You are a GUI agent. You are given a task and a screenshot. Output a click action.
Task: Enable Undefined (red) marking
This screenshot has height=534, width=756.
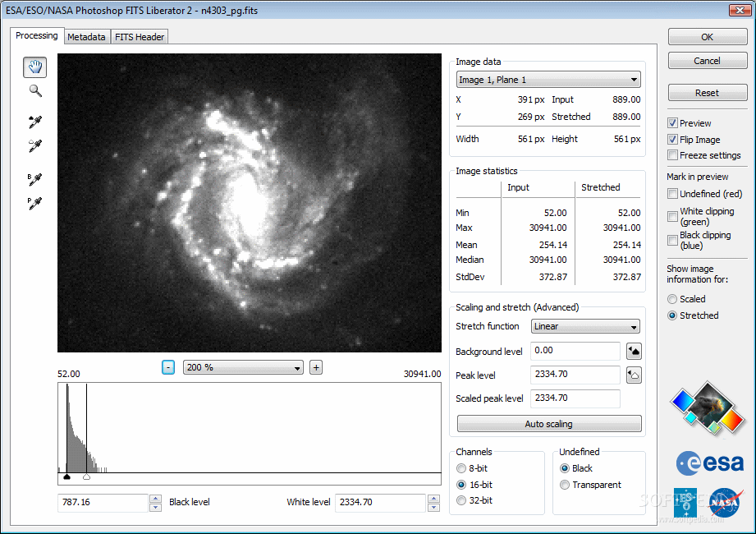(x=672, y=193)
